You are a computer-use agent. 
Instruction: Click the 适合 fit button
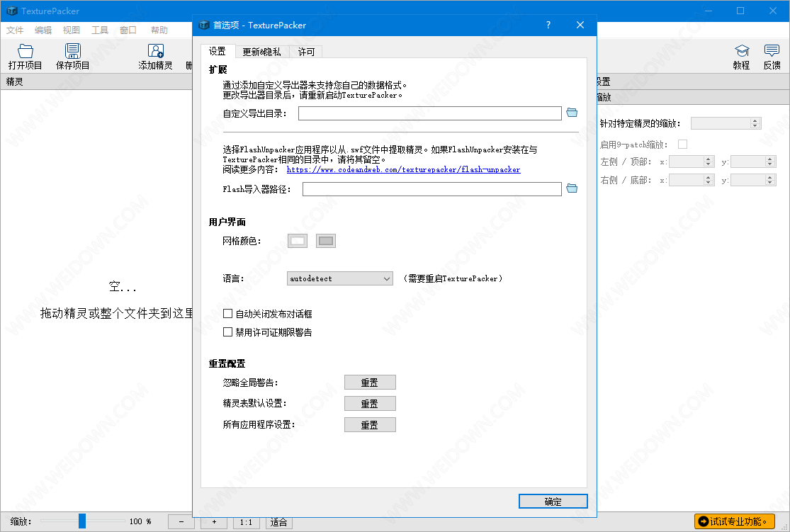pyautogui.click(x=278, y=522)
